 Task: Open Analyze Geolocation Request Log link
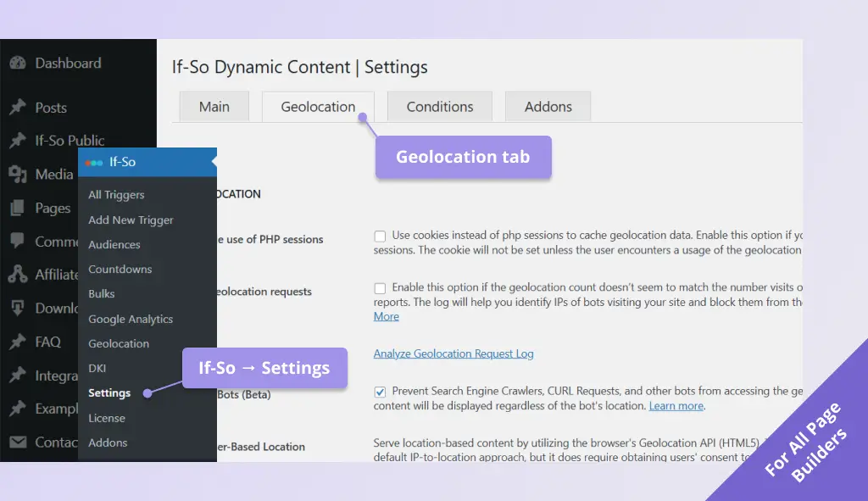[x=453, y=353]
